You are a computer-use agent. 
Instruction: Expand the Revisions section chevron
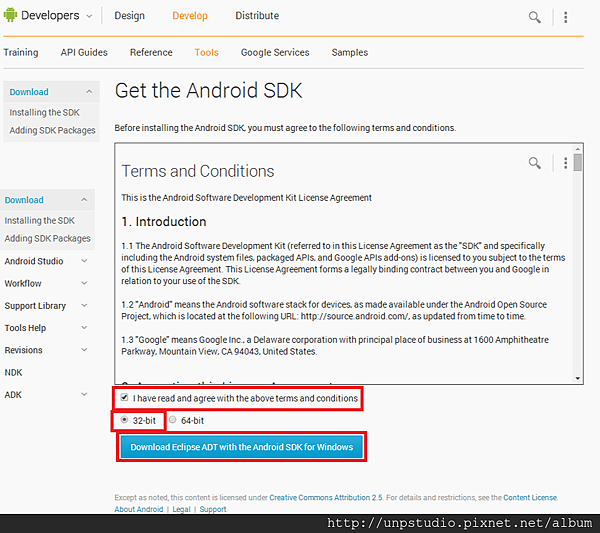tap(84, 349)
